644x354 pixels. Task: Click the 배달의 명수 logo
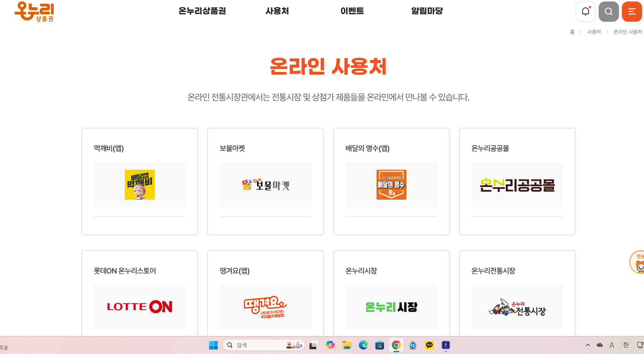click(x=391, y=185)
